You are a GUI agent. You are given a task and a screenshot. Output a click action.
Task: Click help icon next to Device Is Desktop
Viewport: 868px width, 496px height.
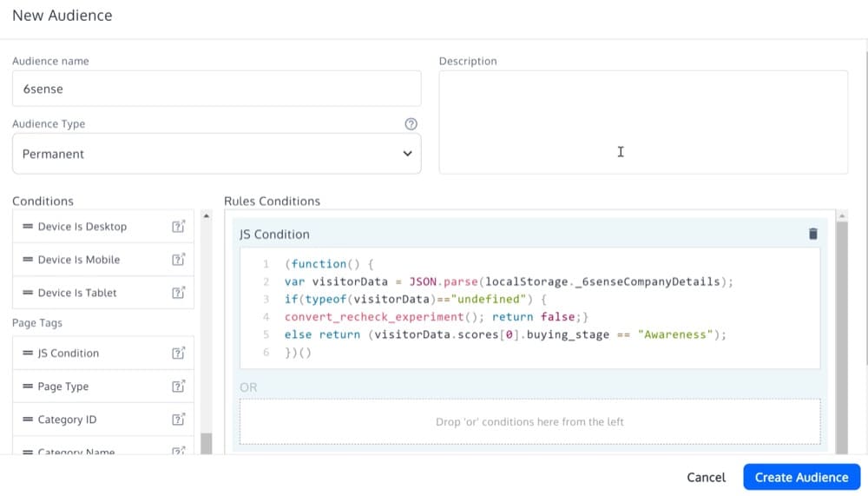pos(178,227)
